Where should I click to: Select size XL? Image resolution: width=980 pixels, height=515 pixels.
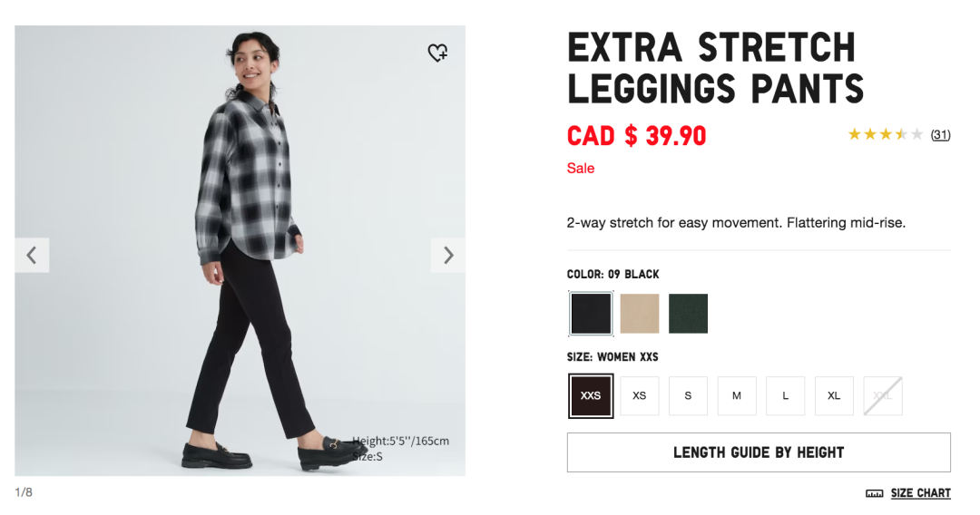click(834, 396)
